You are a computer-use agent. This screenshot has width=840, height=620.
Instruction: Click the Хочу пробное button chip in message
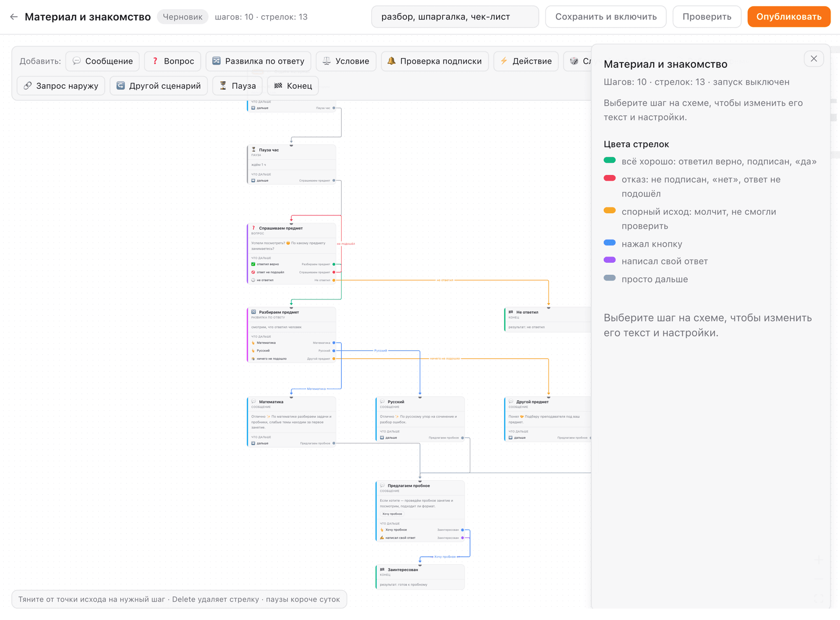coord(392,514)
